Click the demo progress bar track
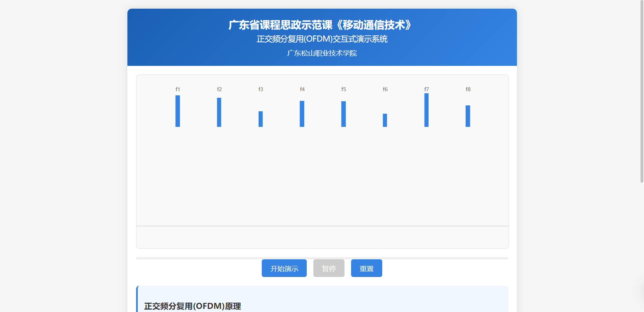The image size is (644, 312). pyautogui.click(x=201, y=258)
